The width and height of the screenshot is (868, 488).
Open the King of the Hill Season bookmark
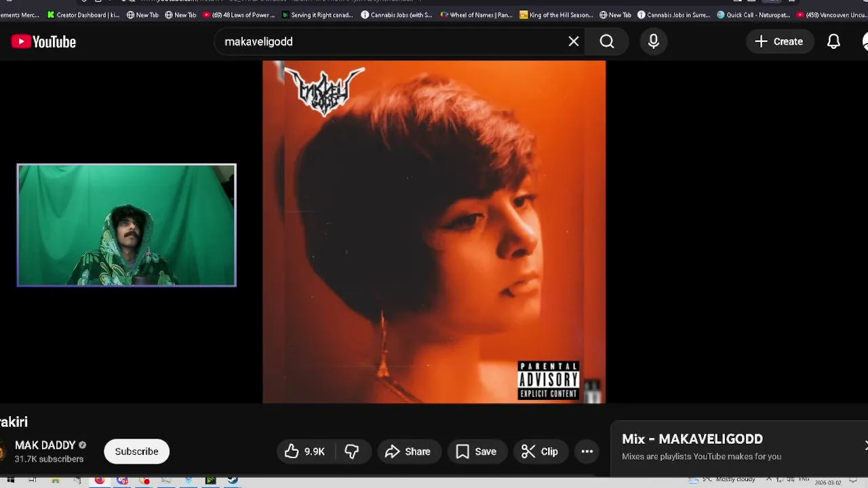[x=556, y=15]
